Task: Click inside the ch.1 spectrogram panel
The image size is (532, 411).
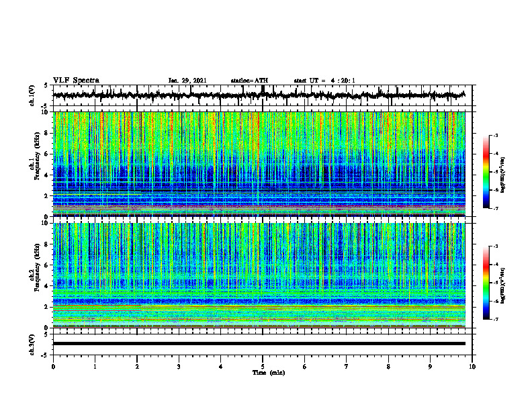Action: click(x=259, y=164)
